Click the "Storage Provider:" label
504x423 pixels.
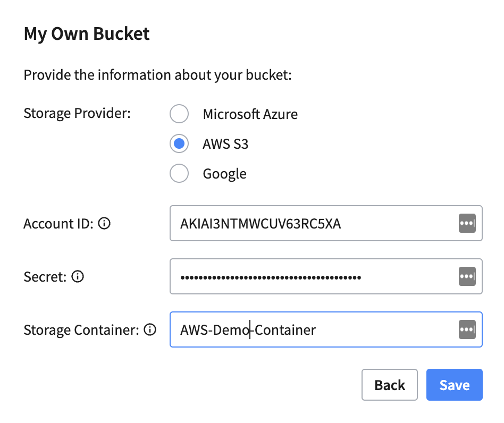click(77, 113)
